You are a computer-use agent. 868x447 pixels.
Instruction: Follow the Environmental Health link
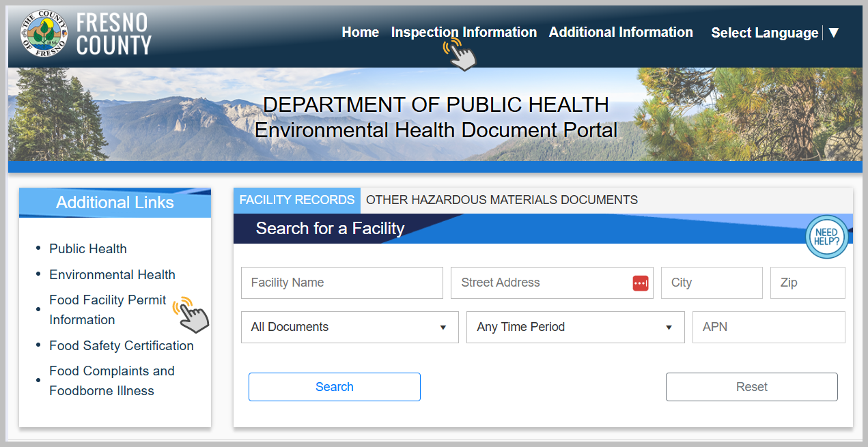(112, 275)
